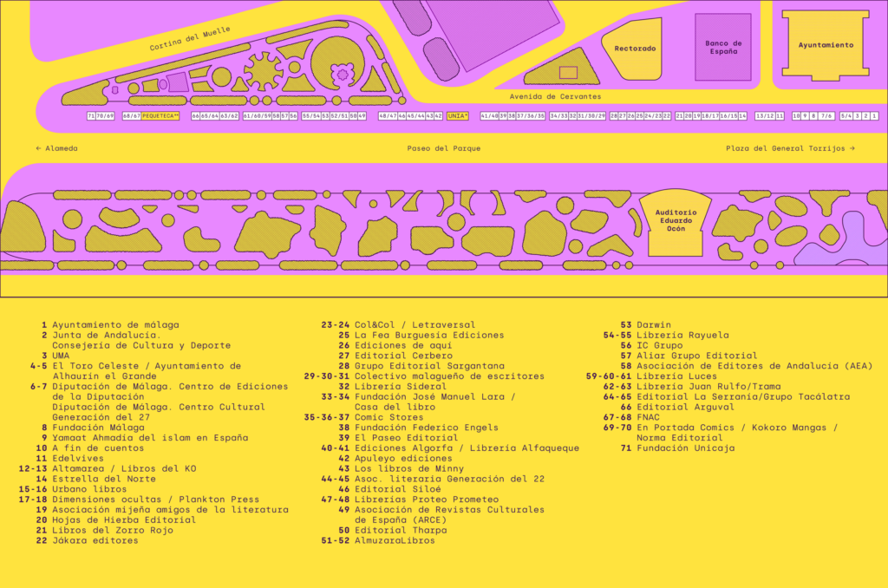This screenshot has height=588, width=888.
Task: Click legend entry 'Urbano libros'
Action: coord(89,489)
